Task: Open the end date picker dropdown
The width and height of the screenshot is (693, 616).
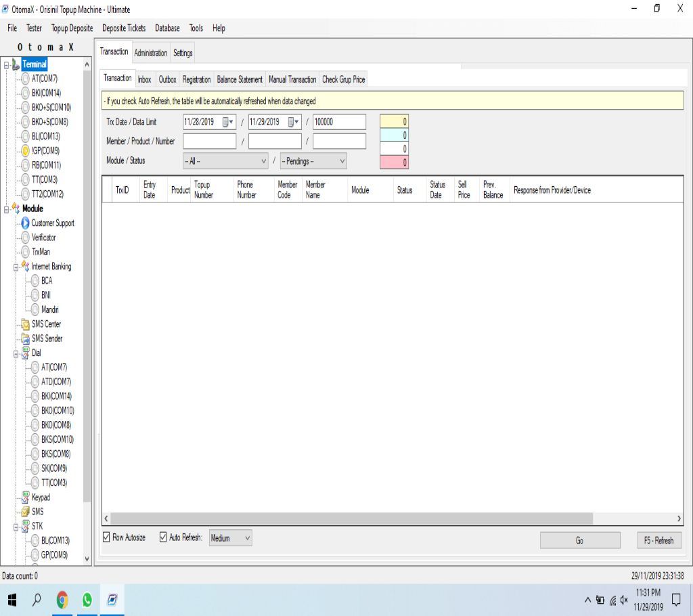Action: pos(293,122)
